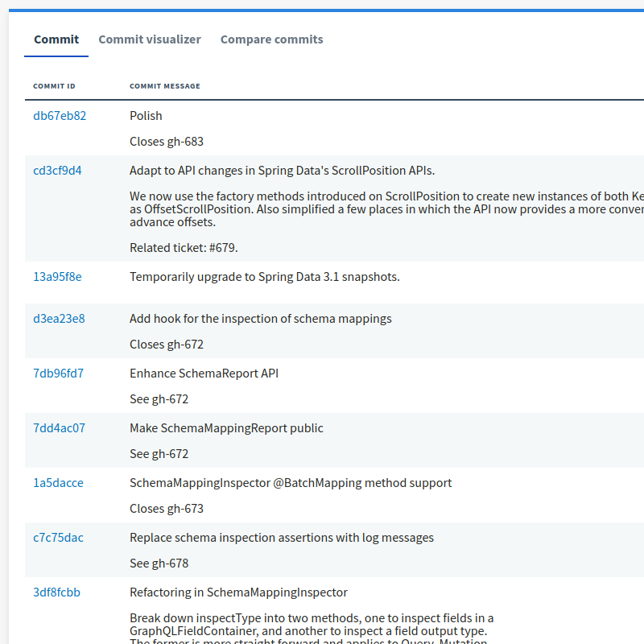Viewport: 644px width, 644px height.
Task: Click 'Refactoring in SchemaMappingInspector' message
Action: (238, 592)
